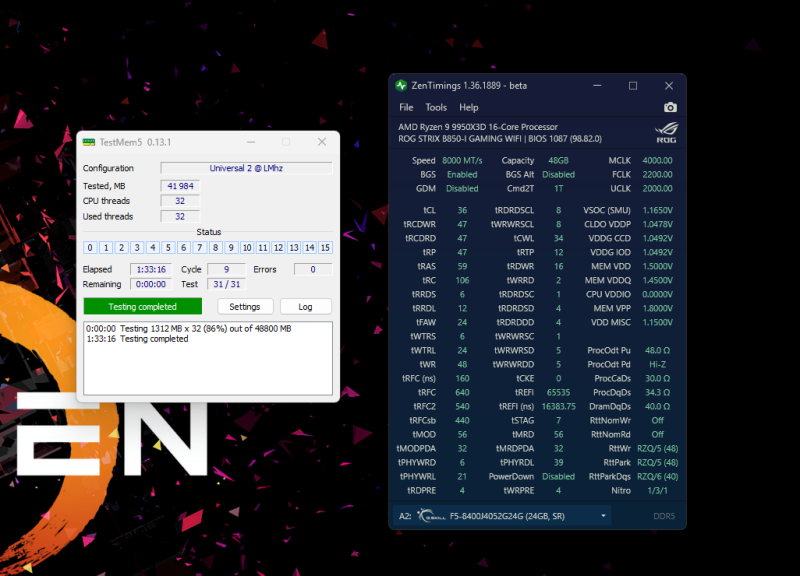Click the ROG logo in ZenTimings
Screen dimensions: 800x576
(666, 132)
